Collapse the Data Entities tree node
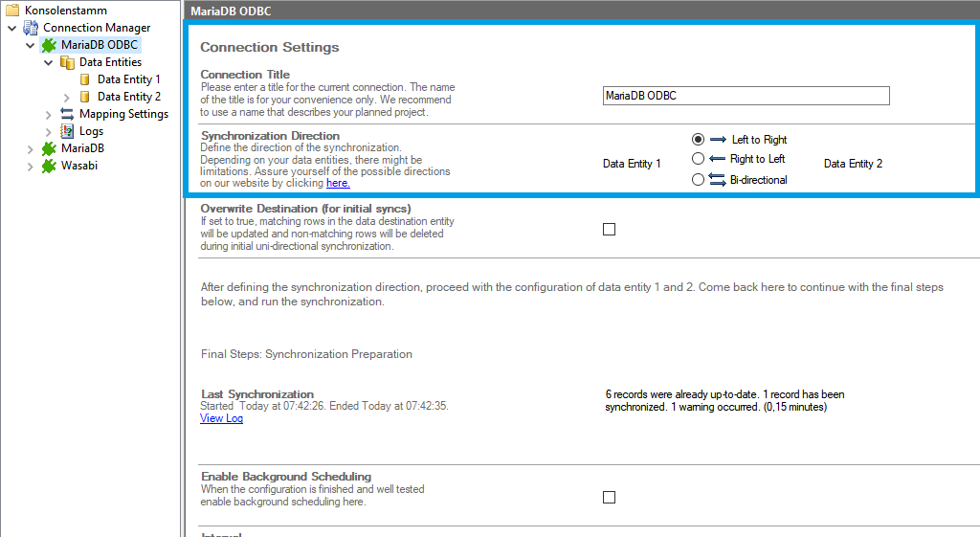Viewport: 980px width, 537px height. tap(49, 62)
